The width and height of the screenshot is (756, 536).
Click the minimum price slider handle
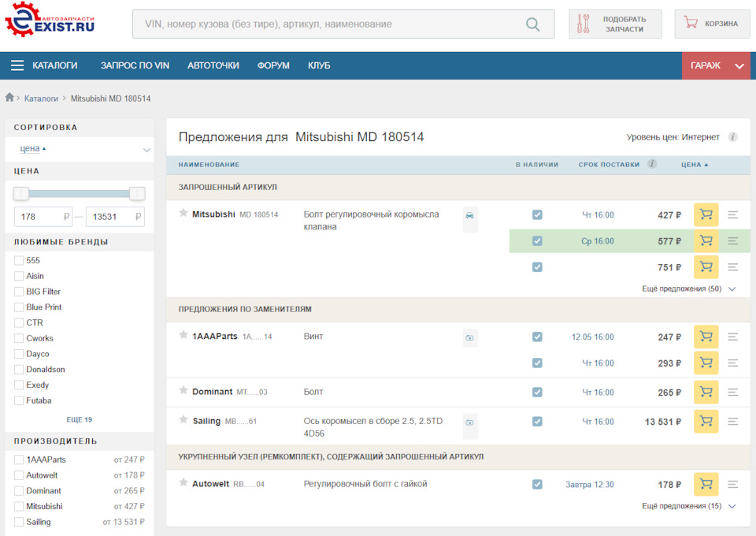coord(21,193)
